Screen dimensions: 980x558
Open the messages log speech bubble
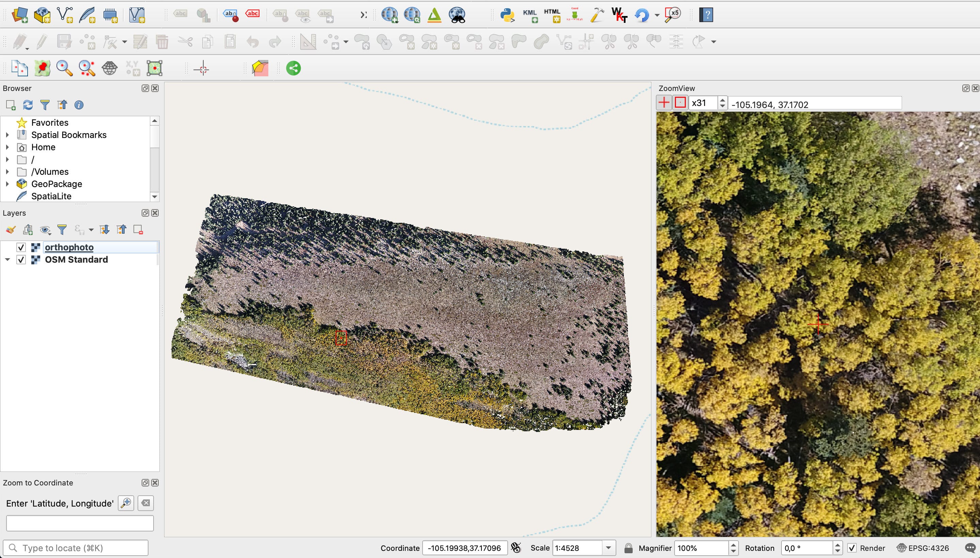[x=970, y=548]
